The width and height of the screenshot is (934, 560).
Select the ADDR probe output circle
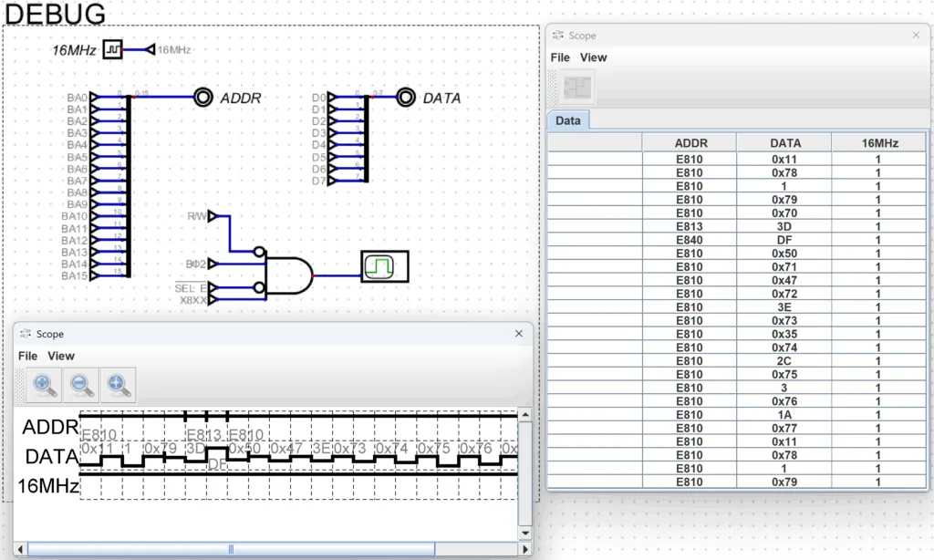tap(203, 97)
